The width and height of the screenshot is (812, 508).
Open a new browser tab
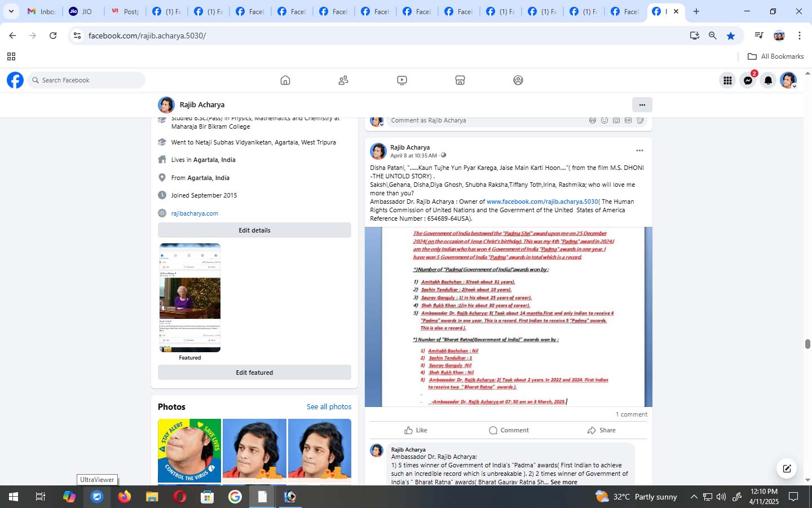tap(696, 11)
